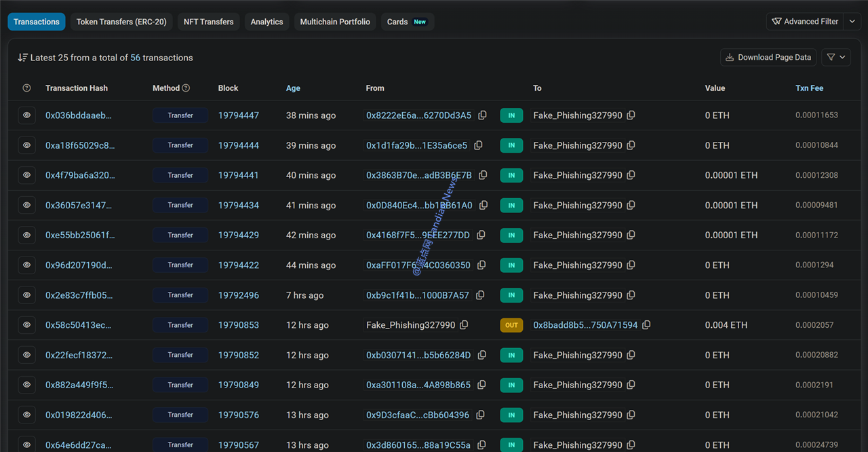Viewport: 868px width, 452px height.
Task: Copy address 0x1d1fa29b...1E35a6ce5
Action: tap(478, 145)
